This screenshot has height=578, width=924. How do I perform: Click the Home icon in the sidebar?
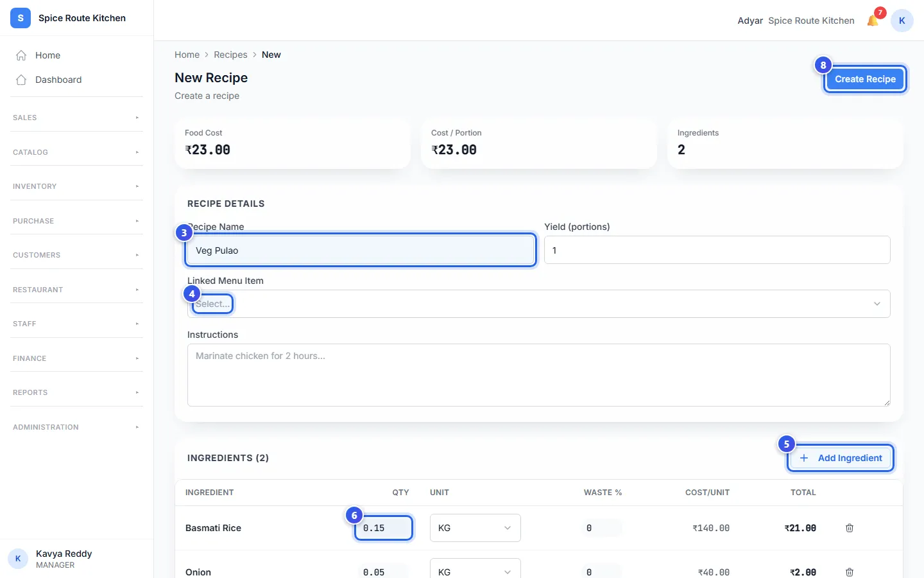(x=21, y=55)
